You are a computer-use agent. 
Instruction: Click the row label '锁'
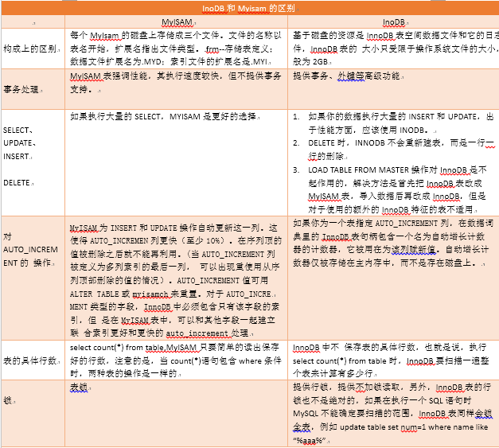8,400
